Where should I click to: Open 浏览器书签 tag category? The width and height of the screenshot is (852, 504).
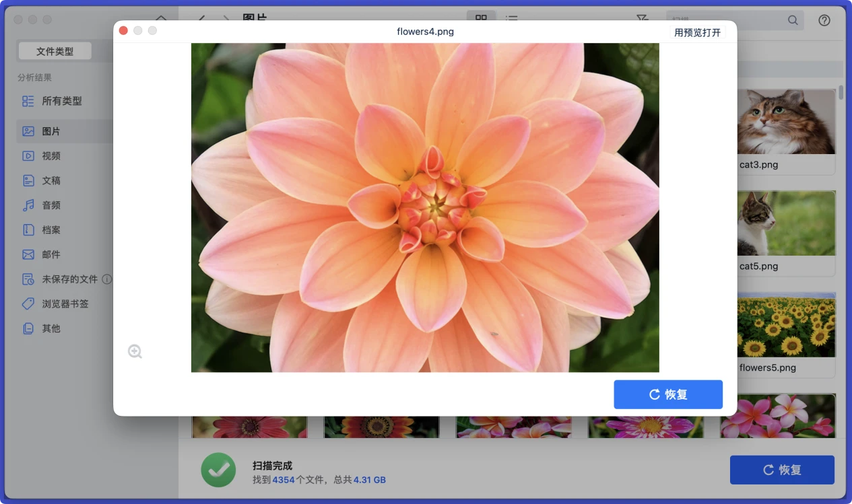[x=65, y=304]
